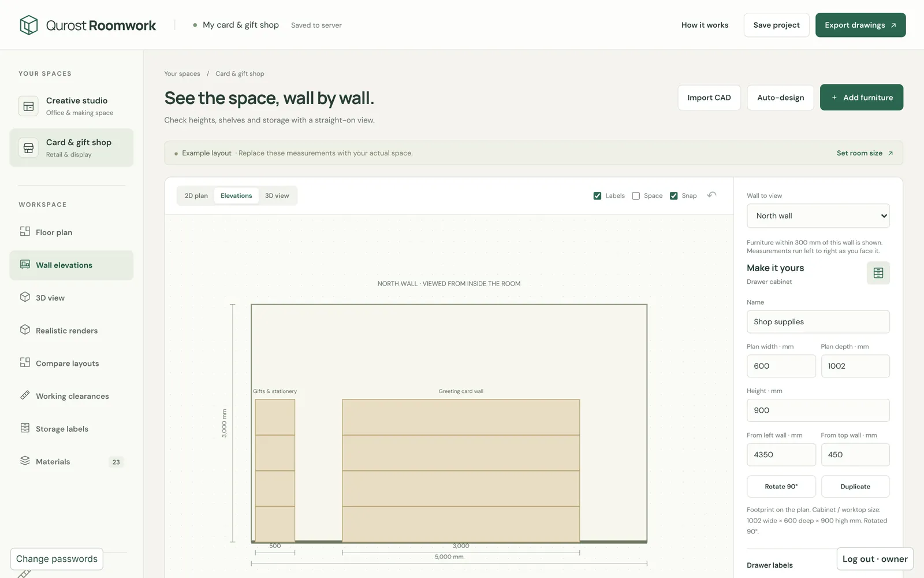Click the Height mm field
The image size is (924, 578).
click(x=818, y=410)
